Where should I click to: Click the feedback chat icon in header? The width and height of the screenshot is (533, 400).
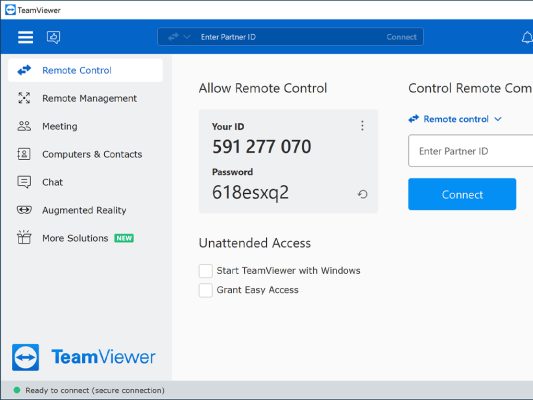(x=53, y=37)
